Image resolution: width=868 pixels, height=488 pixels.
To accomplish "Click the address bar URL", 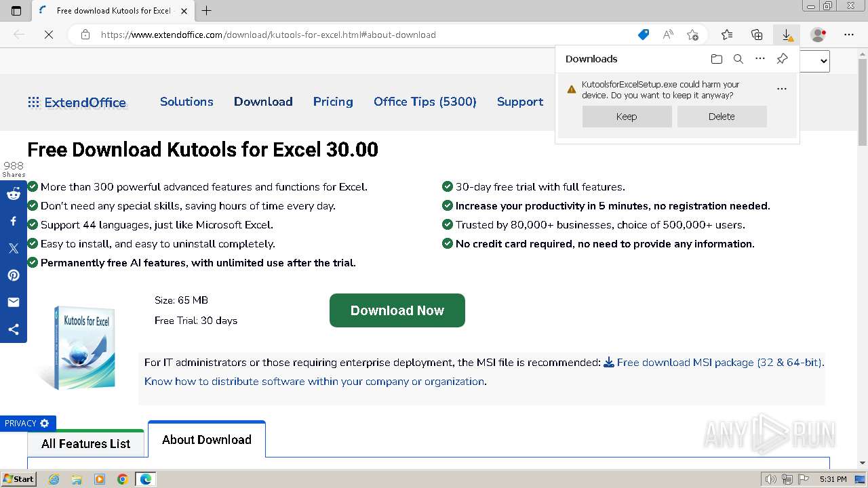I will pyautogui.click(x=268, y=35).
